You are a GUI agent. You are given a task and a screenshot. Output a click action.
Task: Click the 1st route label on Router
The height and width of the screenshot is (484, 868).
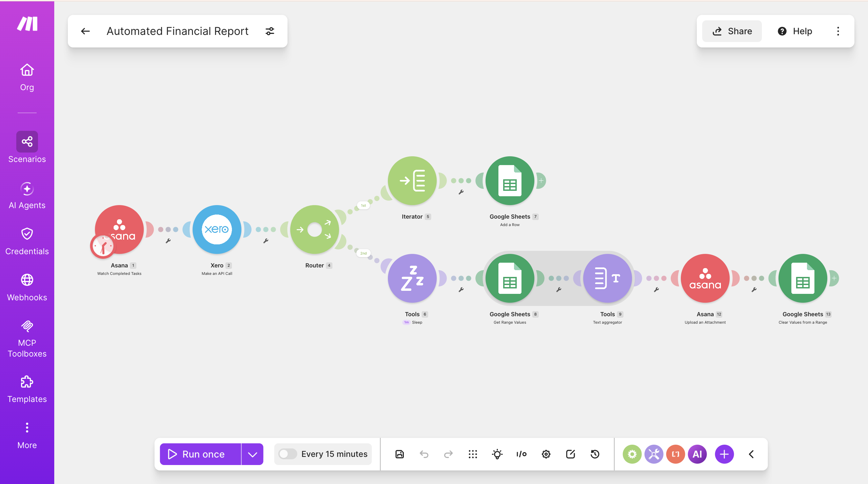click(363, 205)
